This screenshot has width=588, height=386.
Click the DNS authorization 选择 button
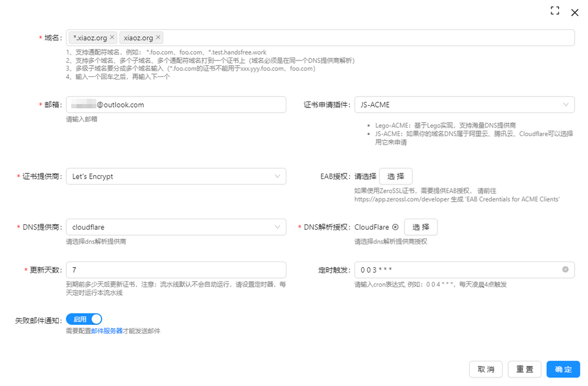[420, 227]
